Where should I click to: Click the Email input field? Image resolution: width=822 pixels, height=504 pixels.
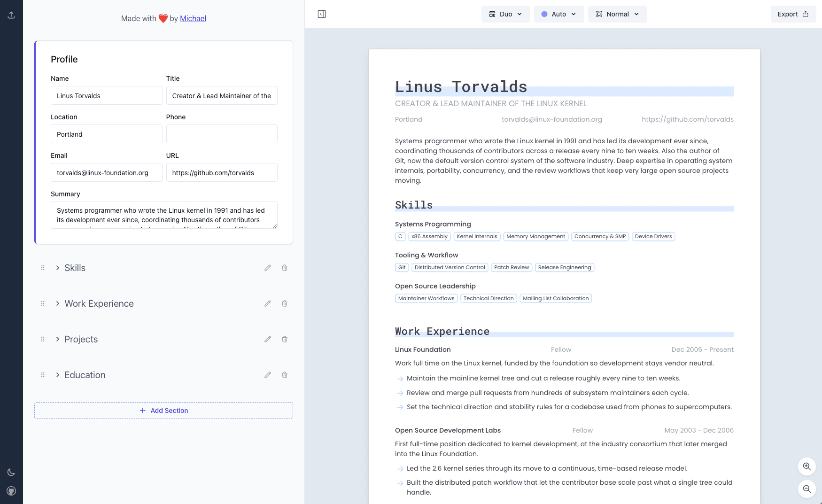click(107, 172)
